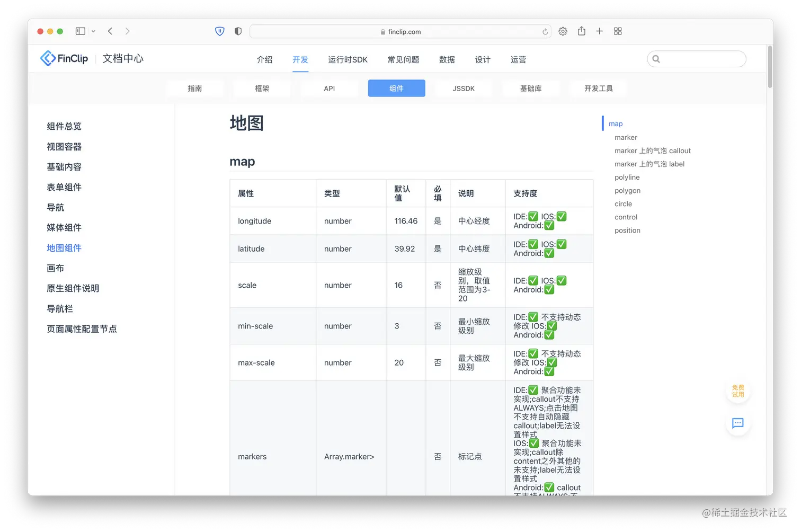Click the FinClip logo
This screenshot has height=532, width=801.
[x=64, y=58]
